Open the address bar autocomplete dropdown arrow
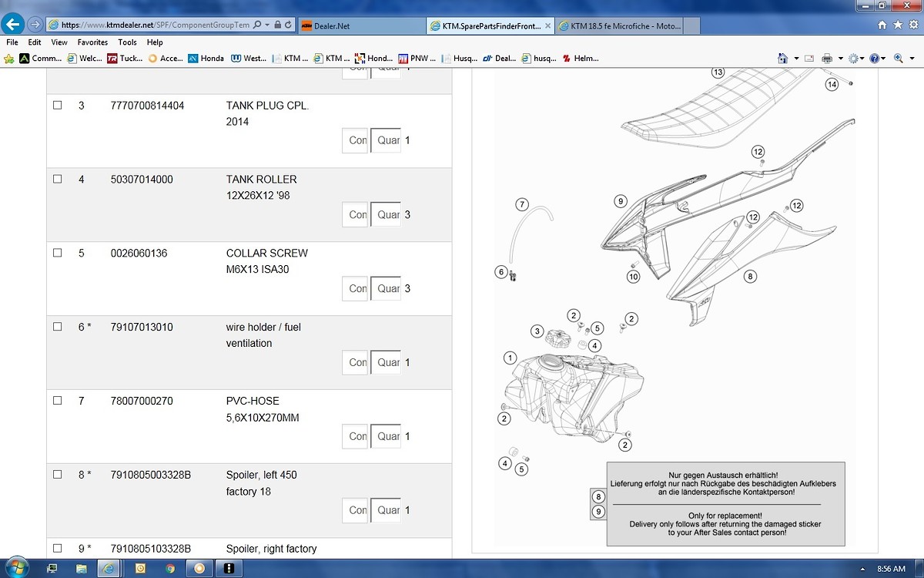The image size is (924, 578). [x=267, y=25]
